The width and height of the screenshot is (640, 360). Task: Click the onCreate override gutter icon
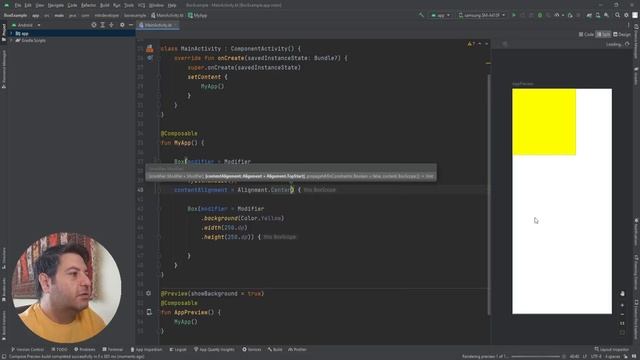(150, 58)
